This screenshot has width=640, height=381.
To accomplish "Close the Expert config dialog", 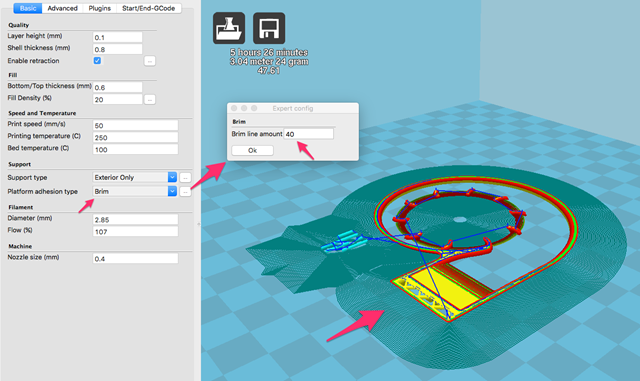I will click(234, 108).
